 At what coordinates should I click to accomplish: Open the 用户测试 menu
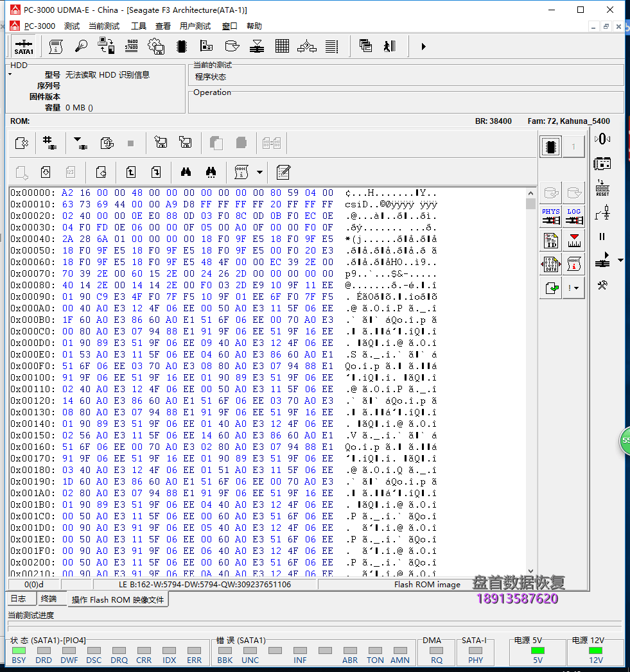(195, 26)
